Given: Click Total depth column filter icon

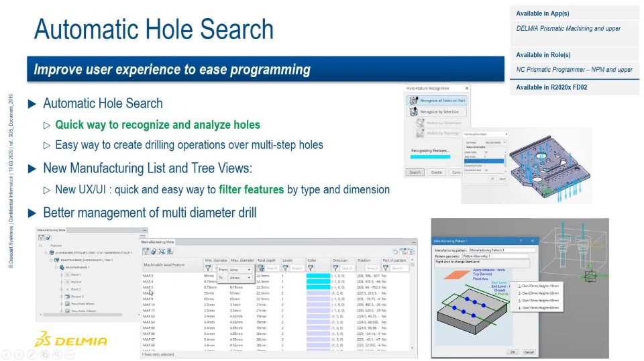Looking at the screenshot, I should pyautogui.click(x=261, y=268).
